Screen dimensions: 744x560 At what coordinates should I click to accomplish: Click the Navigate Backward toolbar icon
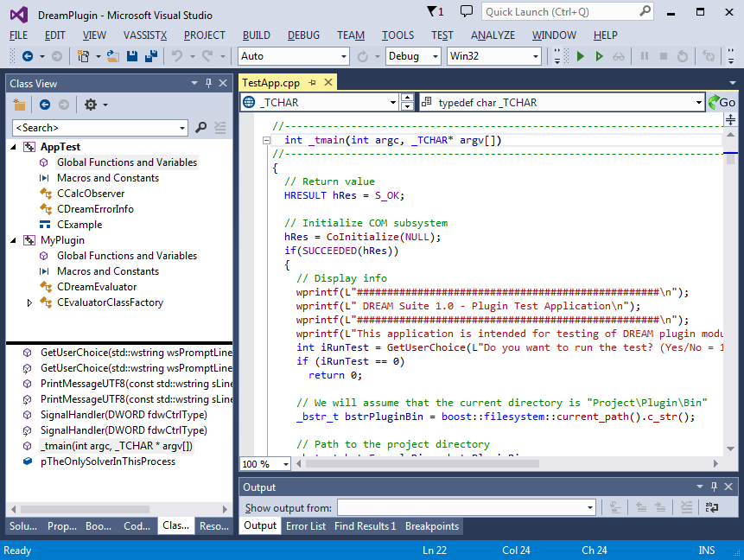[28, 56]
